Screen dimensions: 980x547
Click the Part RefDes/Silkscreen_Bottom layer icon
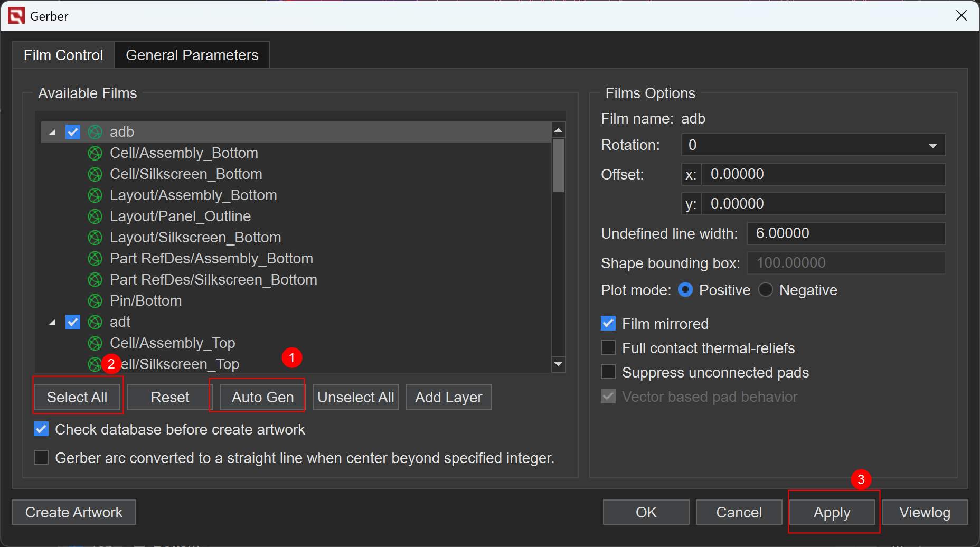pyautogui.click(x=95, y=280)
